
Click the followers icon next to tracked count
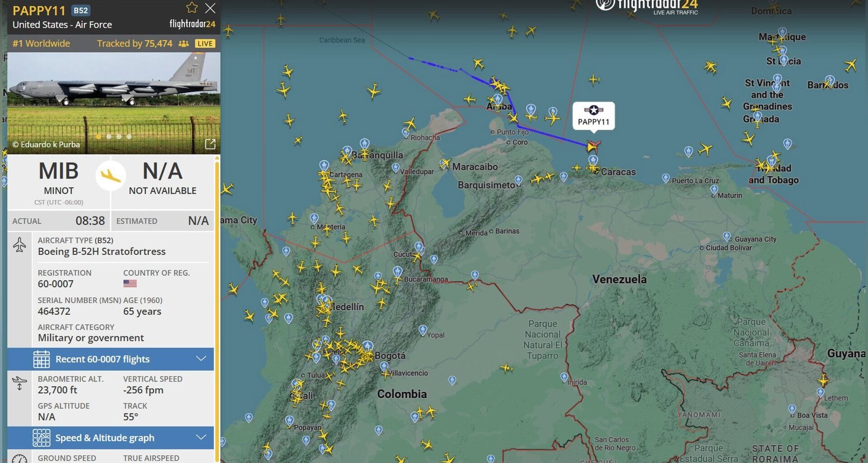(x=183, y=43)
